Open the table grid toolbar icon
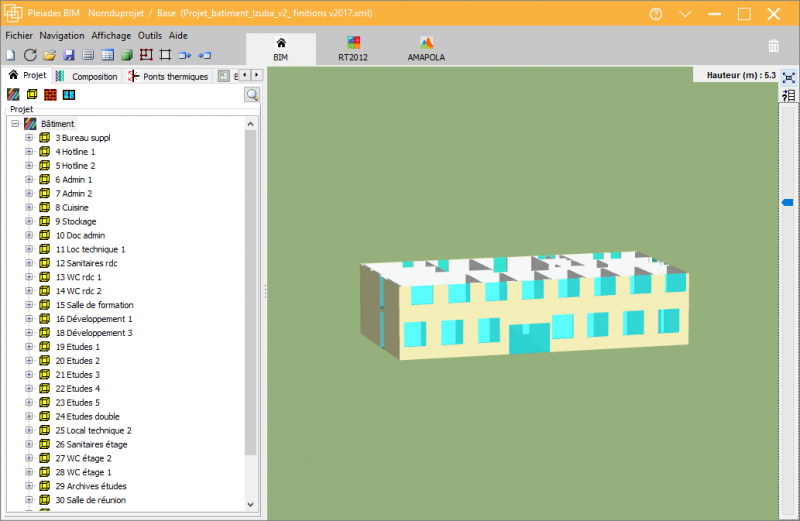This screenshot has height=521, width=800. [x=108, y=55]
